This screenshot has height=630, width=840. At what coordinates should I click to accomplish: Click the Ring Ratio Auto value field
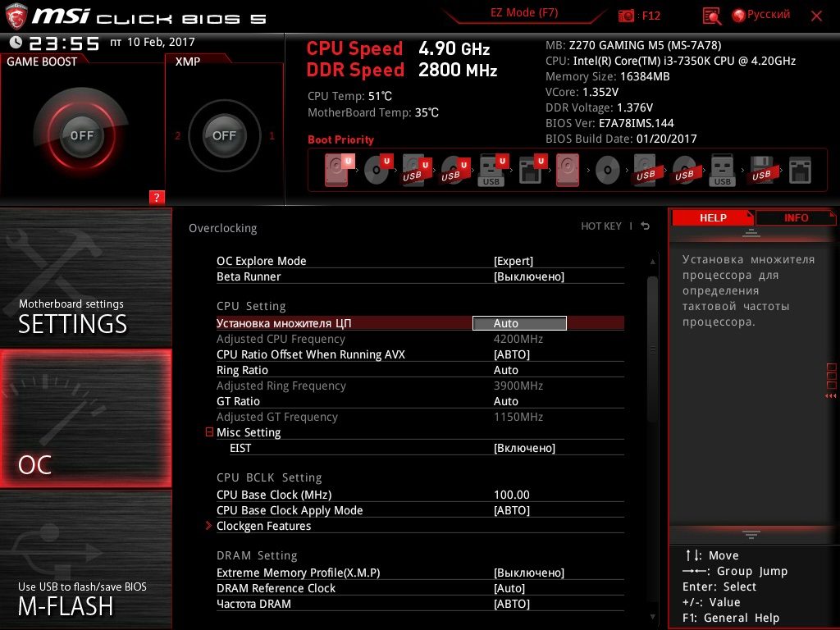[505, 370]
